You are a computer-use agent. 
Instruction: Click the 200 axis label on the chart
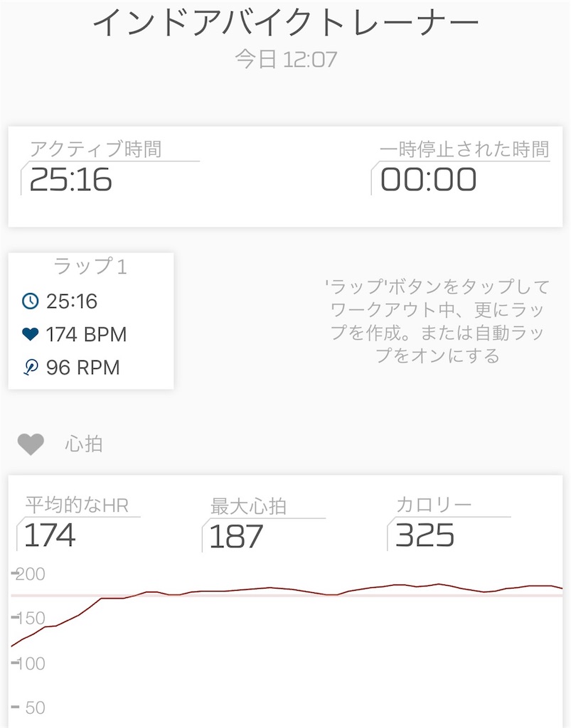coord(30,574)
